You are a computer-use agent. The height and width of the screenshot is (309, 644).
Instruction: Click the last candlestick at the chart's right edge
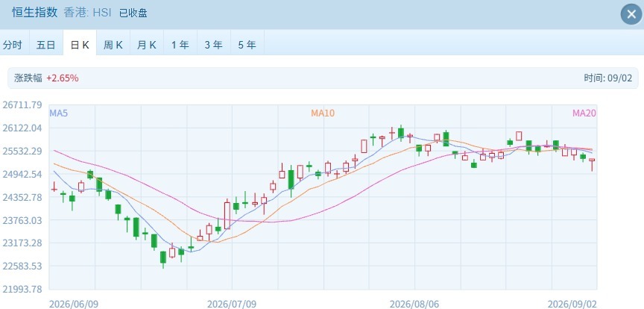pos(592,163)
